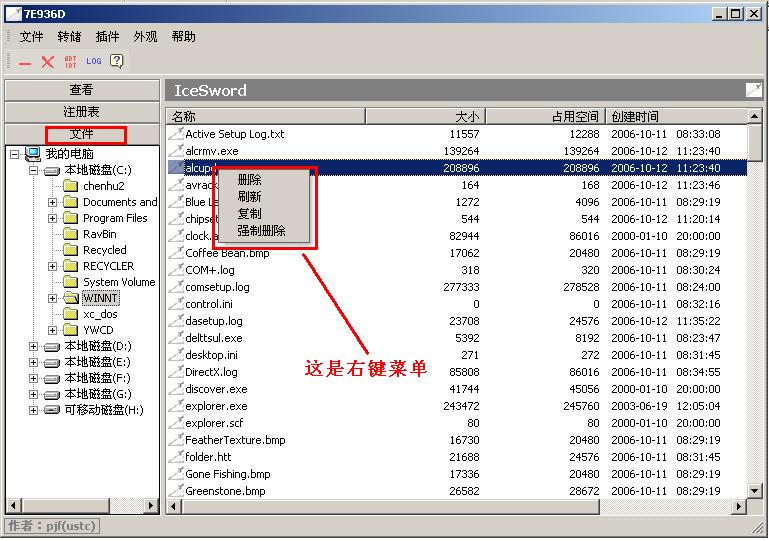The width and height of the screenshot is (769, 541).
Task: Select the control.ini file
Action: click(209, 304)
